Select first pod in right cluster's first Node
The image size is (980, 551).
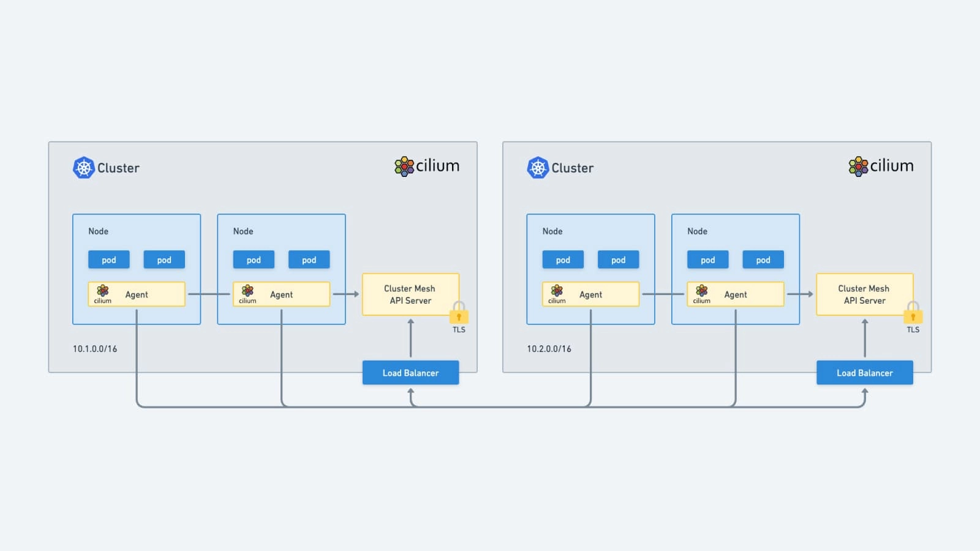[563, 260]
